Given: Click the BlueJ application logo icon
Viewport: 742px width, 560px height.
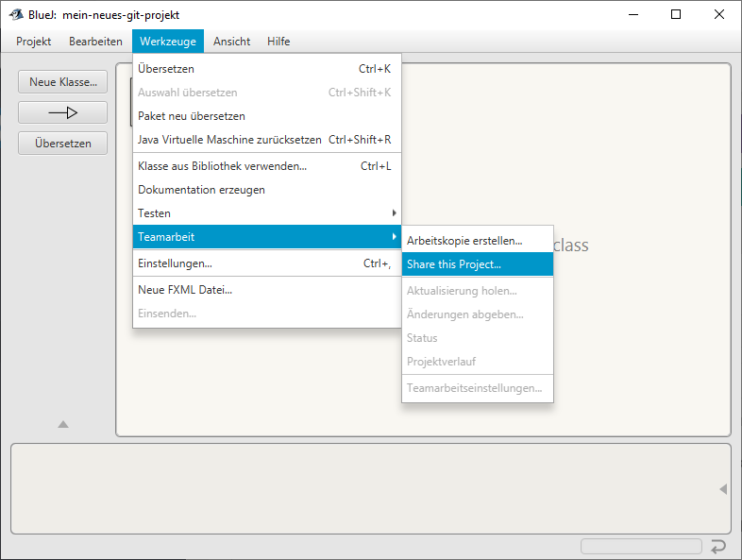Looking at the screenshot, I should [16, 15].
